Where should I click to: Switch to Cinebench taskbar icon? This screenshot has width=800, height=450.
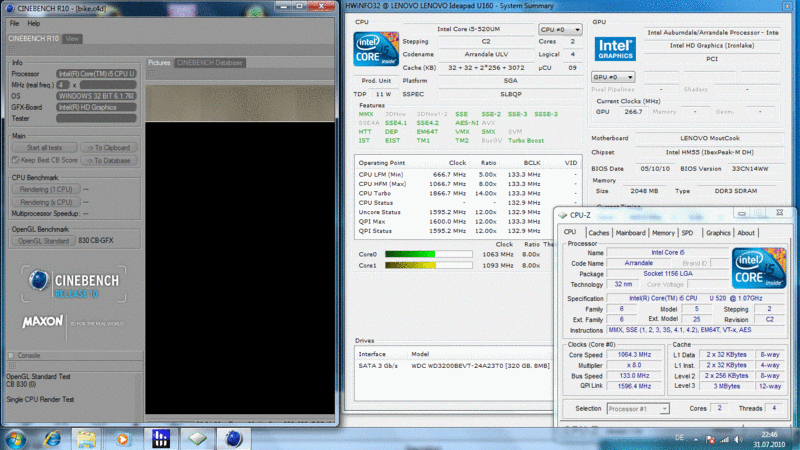click(x=233, y=439)
